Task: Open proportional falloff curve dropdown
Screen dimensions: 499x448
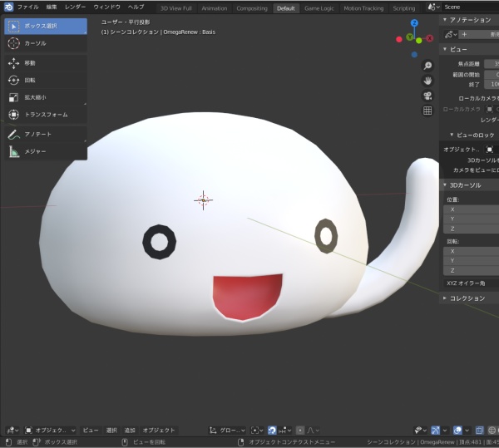Action: pos(314,431)
